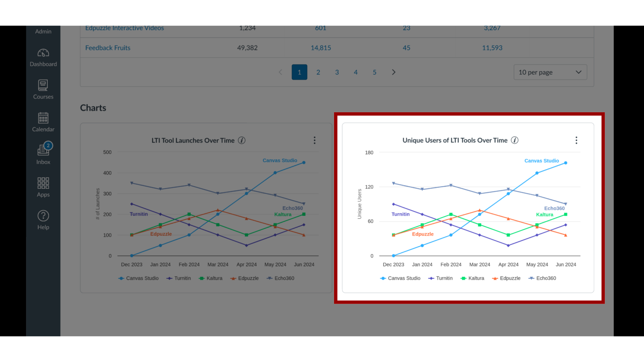The width and height of the screenshot is (644, 362).
Task: Toggle Canvas Studio series in Unique Users legend
Action: pyautogui.click(x=400, y=278)
